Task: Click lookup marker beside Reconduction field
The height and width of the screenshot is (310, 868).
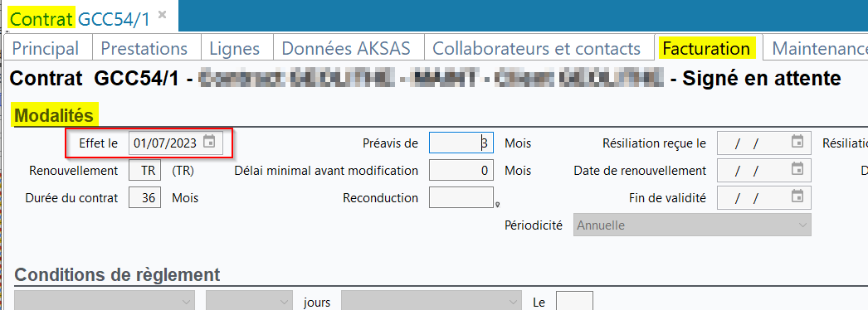Action: click(x=497, y=205)
